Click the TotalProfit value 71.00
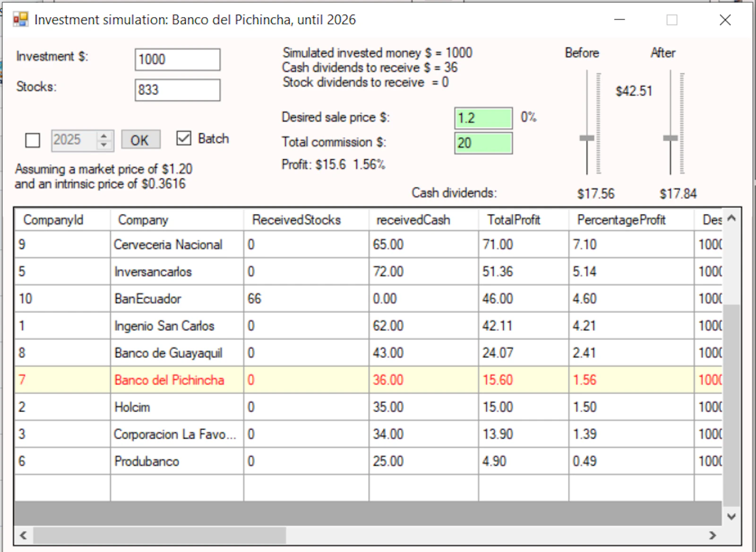The height and width of the screenshot is (552, 756). point(524,244)
